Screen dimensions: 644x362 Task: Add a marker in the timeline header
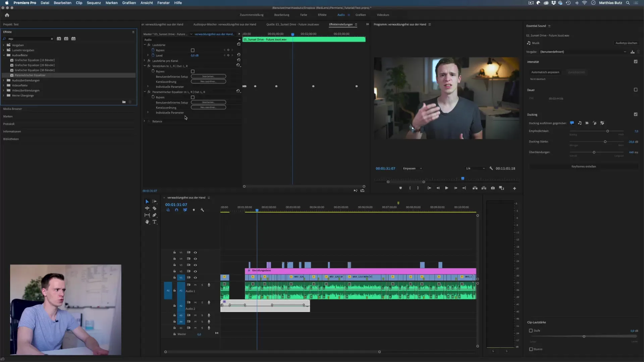click(x=194, y=210)
